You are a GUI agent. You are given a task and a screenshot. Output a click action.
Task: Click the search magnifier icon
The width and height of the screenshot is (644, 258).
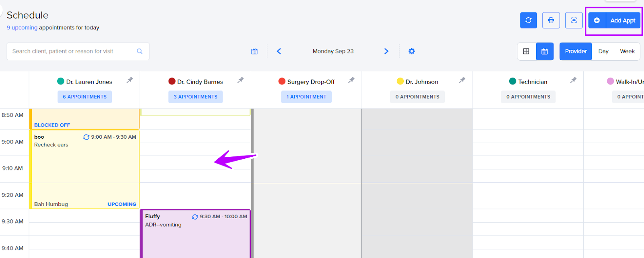(x=140, y=51)
